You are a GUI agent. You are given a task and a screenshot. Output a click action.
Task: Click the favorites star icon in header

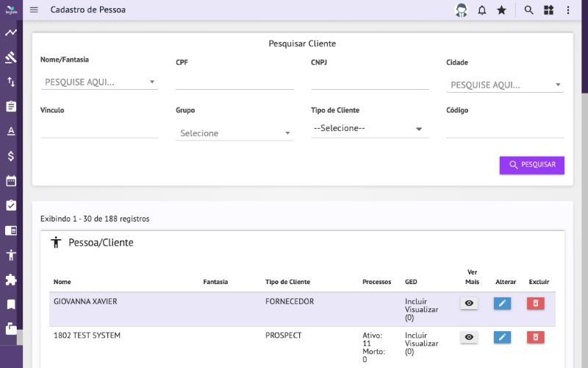tap(501, 10)
